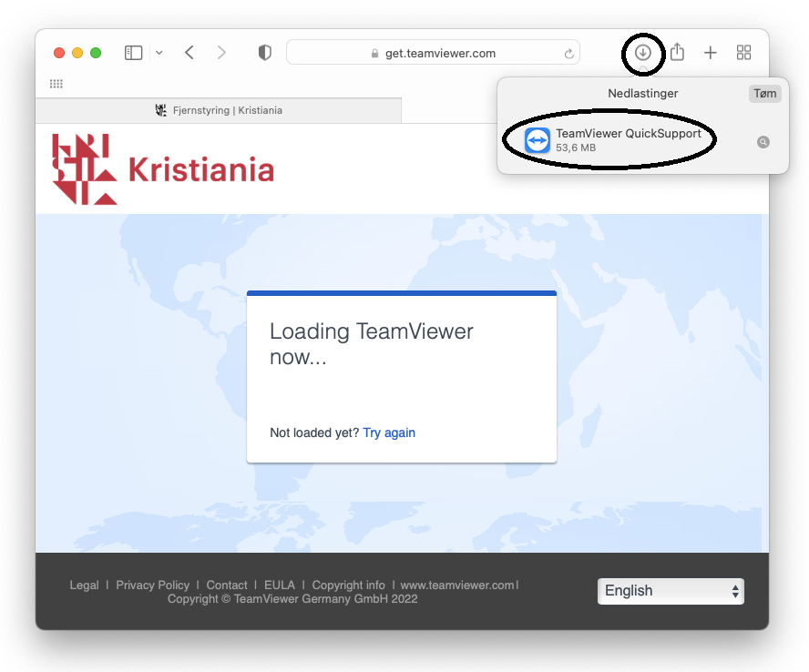Reveal the download in Finder magnifier icon

763,142
